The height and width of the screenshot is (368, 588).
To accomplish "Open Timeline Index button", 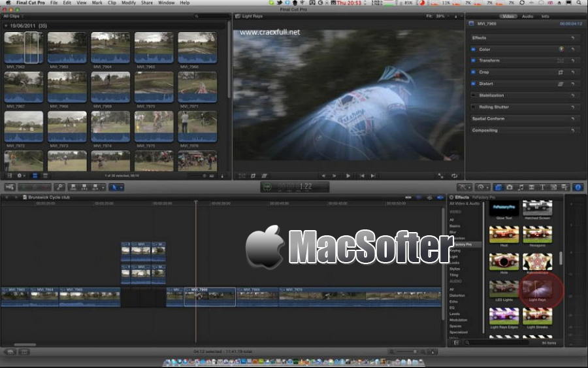I will click(24, 352).
